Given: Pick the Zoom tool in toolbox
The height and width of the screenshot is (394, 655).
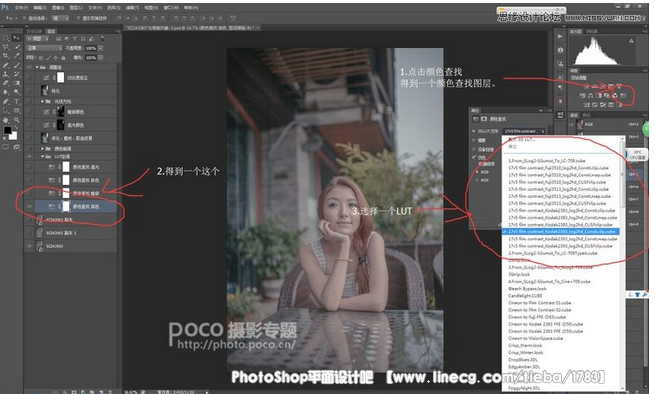Looking at the screenshot, I should point(17,120).
